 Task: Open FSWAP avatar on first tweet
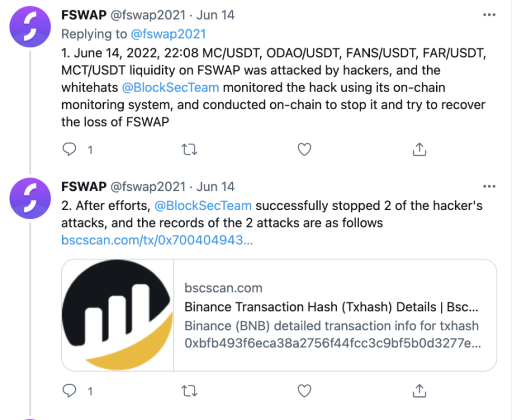click(30, 27)
